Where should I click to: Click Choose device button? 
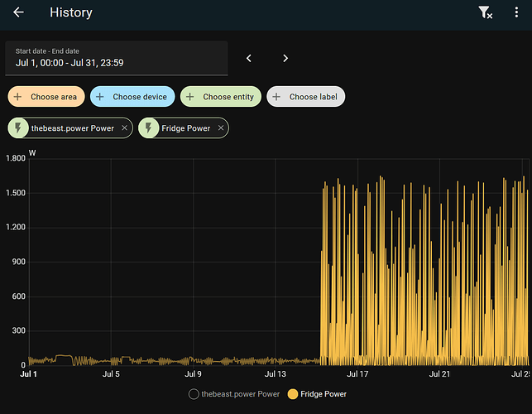tap(132, 96)
